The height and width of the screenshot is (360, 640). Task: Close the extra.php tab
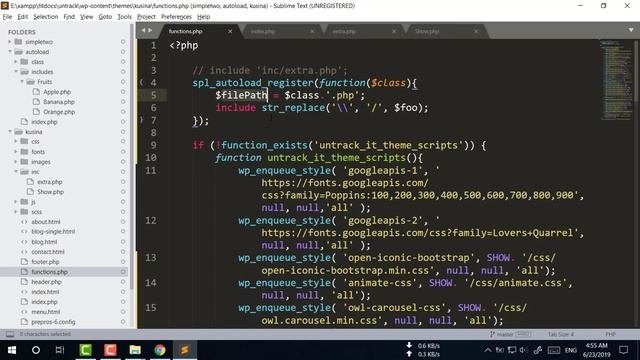(x=394, y=31)
